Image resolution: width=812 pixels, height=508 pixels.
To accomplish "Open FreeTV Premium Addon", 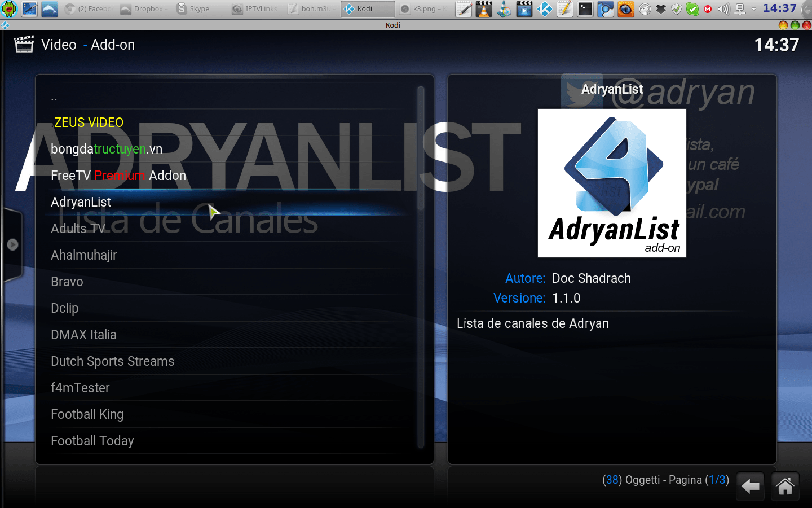I will 228,176.
